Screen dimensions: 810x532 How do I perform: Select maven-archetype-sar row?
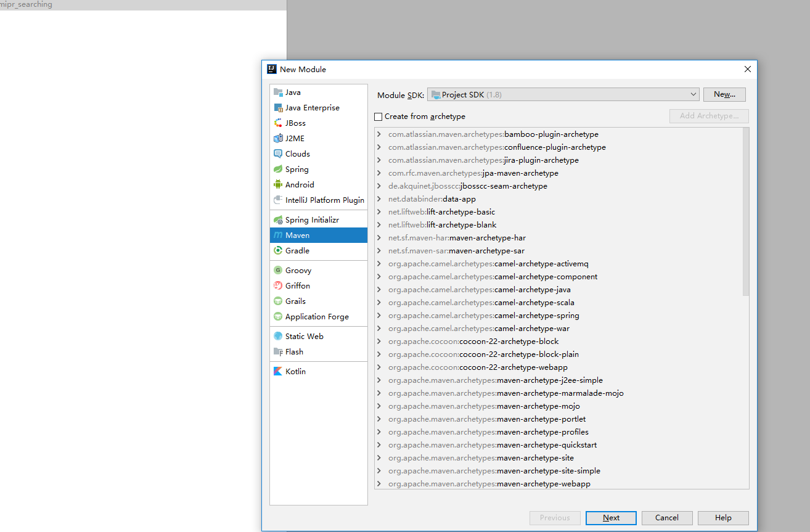(x=558, y=251)
